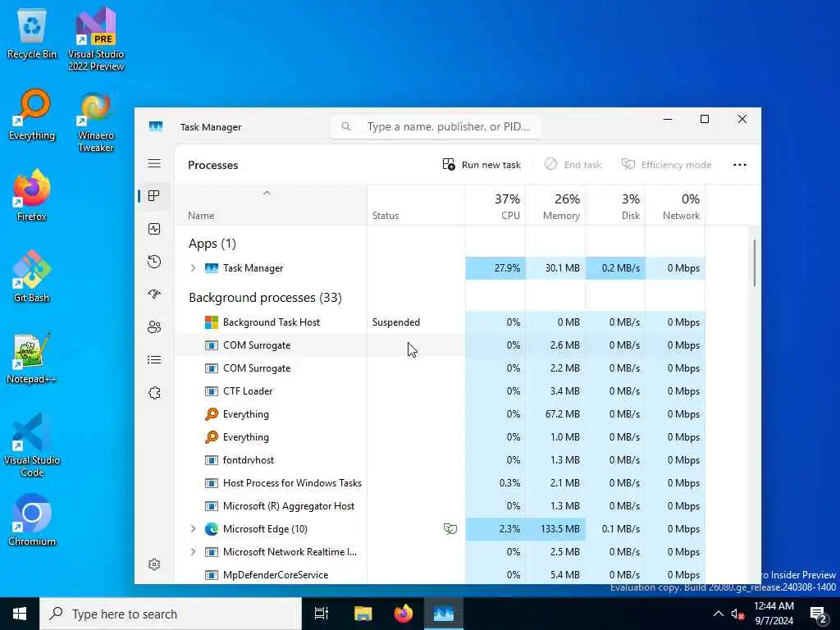Click the Microsoft Edge process icon
840x630 pixels.
212,529
